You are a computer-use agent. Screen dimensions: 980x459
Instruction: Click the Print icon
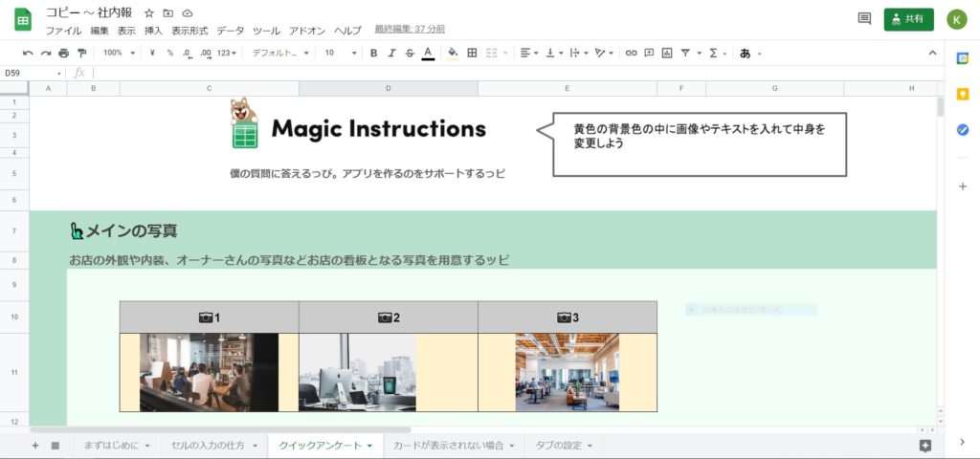pos(63,53)
